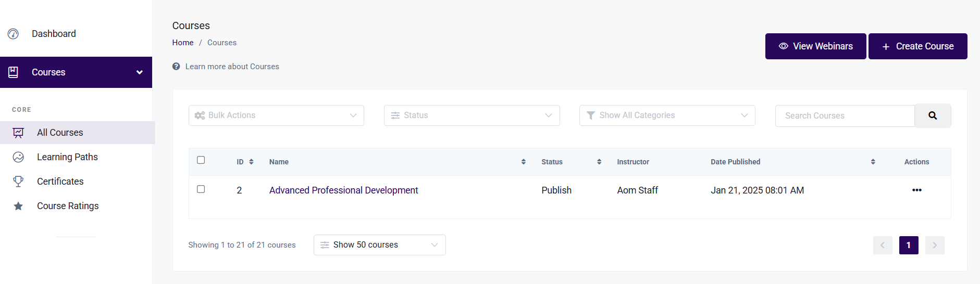Open the Status filter dropdown

coord(472,115)
